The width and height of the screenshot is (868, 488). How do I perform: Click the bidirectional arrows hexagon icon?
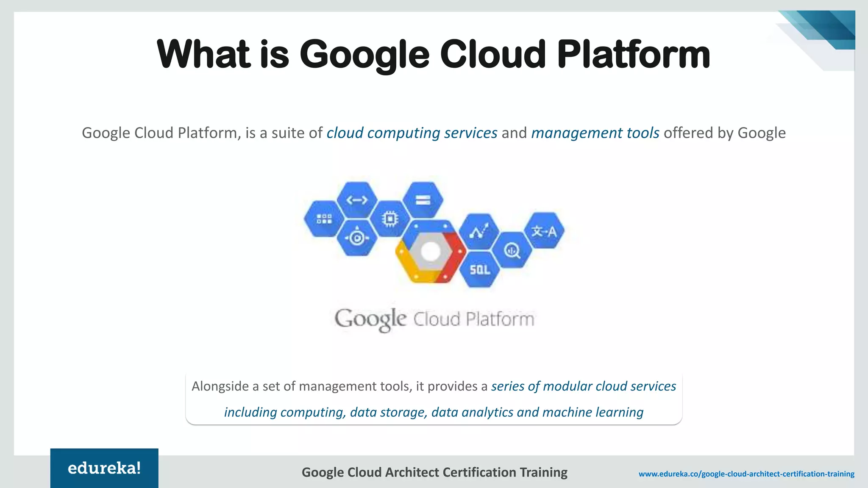357,200
